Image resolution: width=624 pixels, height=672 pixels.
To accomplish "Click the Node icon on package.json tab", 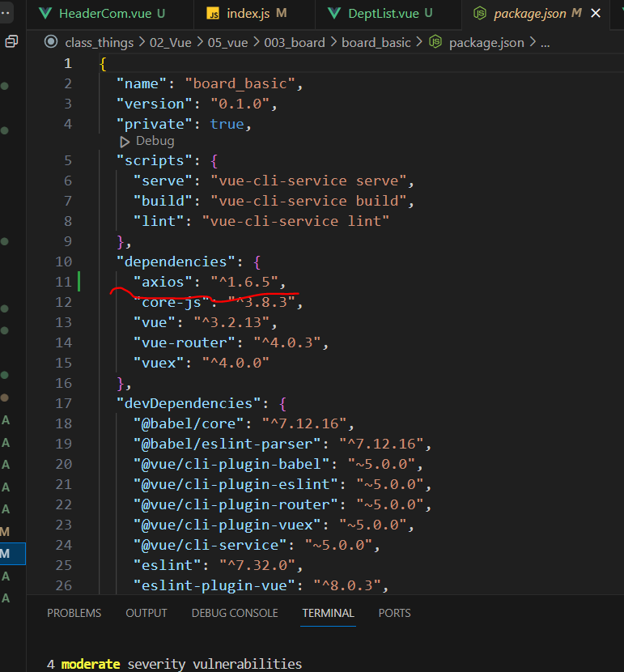I will tap(480, 13).
